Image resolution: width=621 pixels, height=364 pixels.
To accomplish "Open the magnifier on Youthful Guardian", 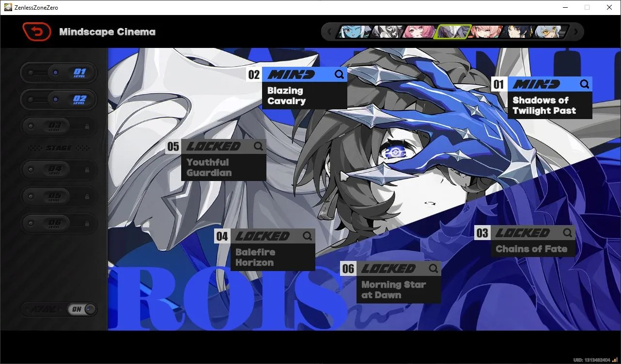I will tap(258, 146).
